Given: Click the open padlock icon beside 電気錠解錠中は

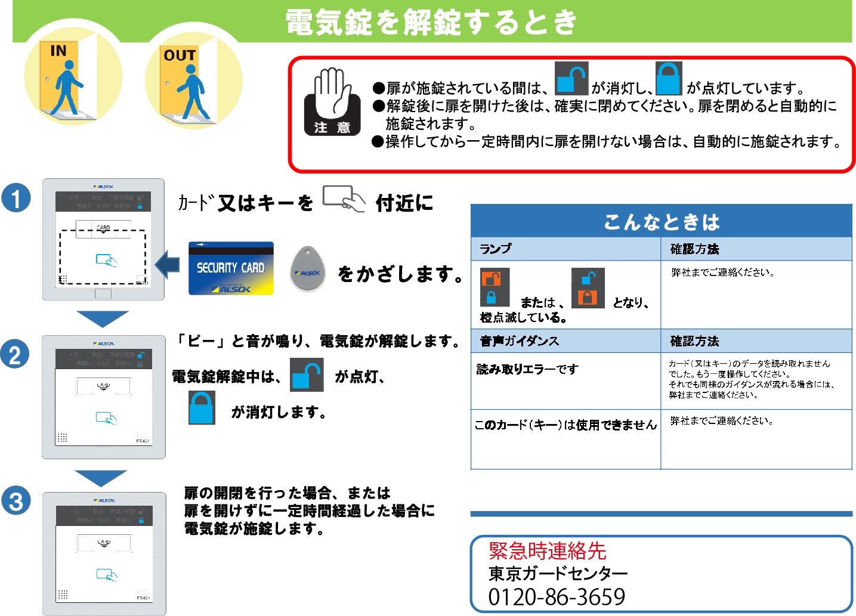Looking at the screenshot, I should coord(307,374).
